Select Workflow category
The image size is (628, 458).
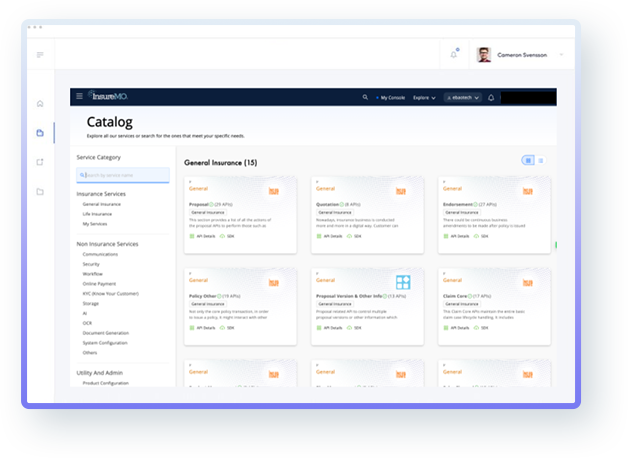(x=93, y=274)
